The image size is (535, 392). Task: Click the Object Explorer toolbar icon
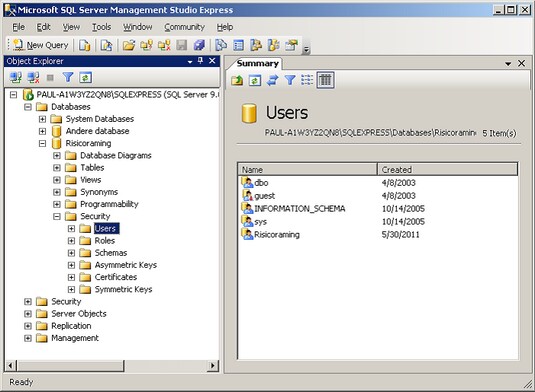(256, 45)
